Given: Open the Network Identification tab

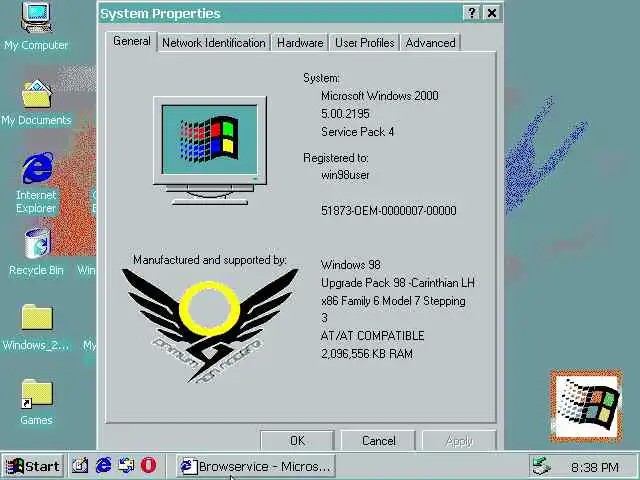Looking at the screenshot, I should (x=213, y=43).
